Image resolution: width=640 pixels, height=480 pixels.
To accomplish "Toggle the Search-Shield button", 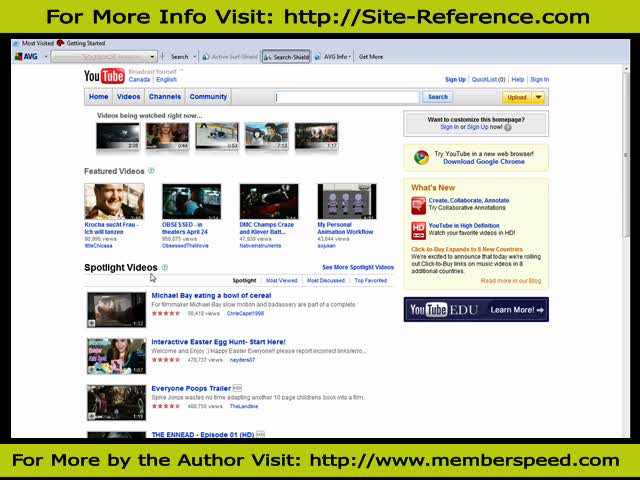I will pyautogui.click(x=286, y=57).
